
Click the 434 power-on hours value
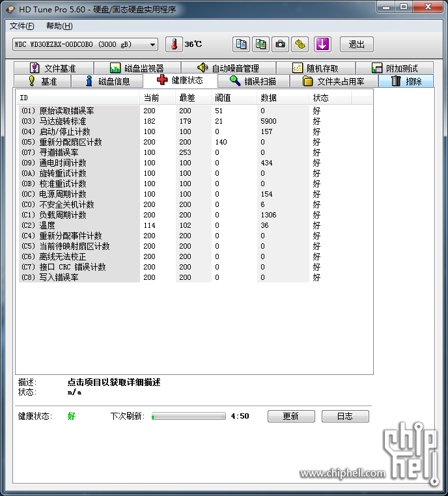pyautogui.click(x=266, y=163)
